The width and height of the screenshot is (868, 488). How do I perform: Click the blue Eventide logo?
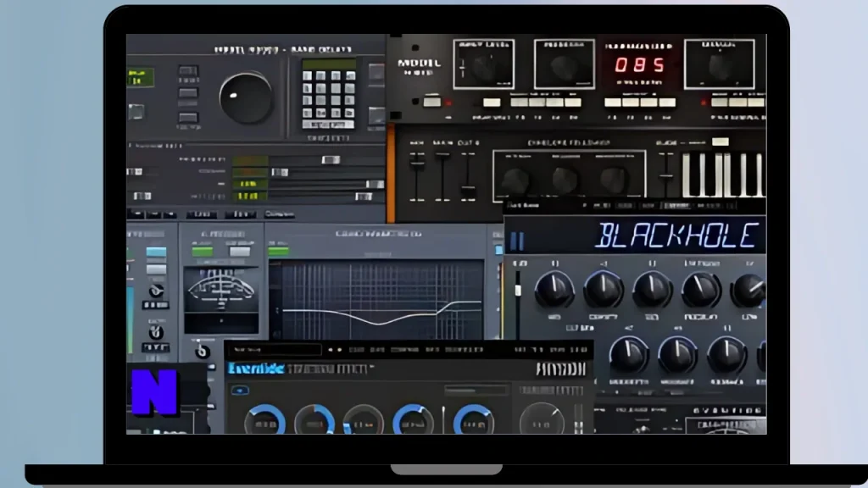coord(256,369)
